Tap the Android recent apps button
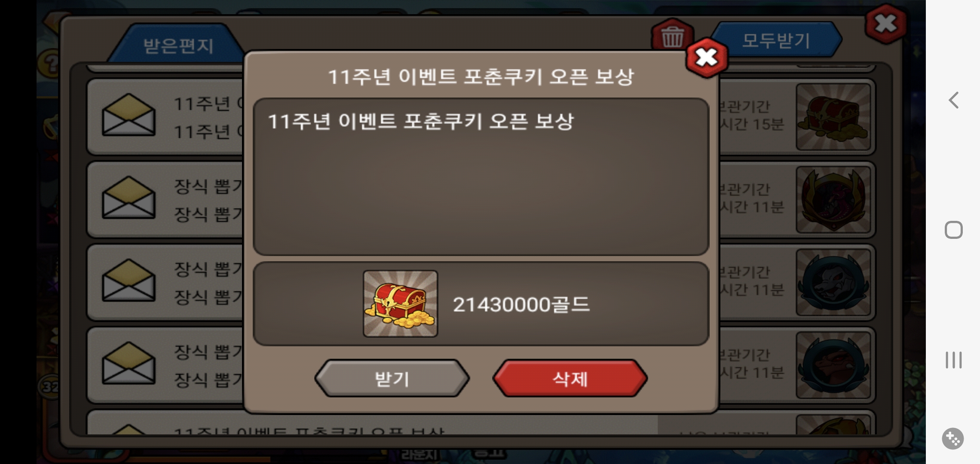Screen dimensions: 980x464 [x=953, y=360]
